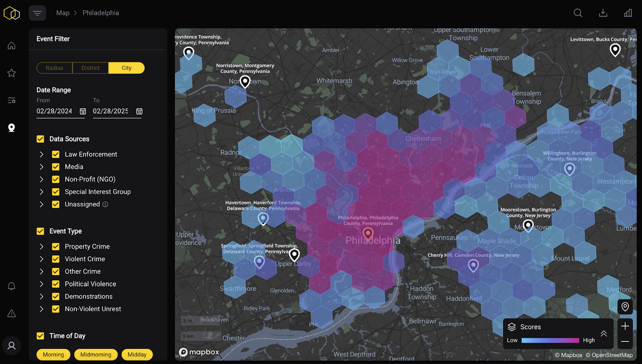Screen dimensions: 642x364
Task: Click the orange Philadelphia map marker
Action: [x=368, y=234]
